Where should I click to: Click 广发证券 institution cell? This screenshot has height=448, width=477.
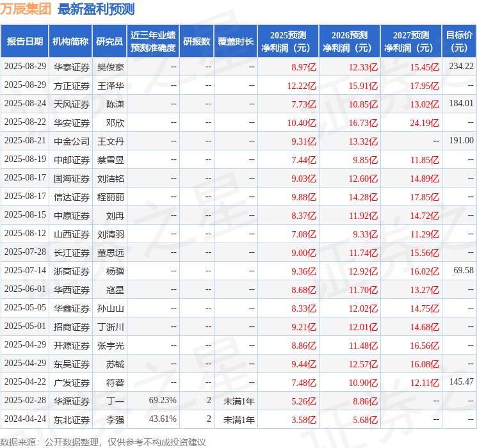(x=72, y=383)
